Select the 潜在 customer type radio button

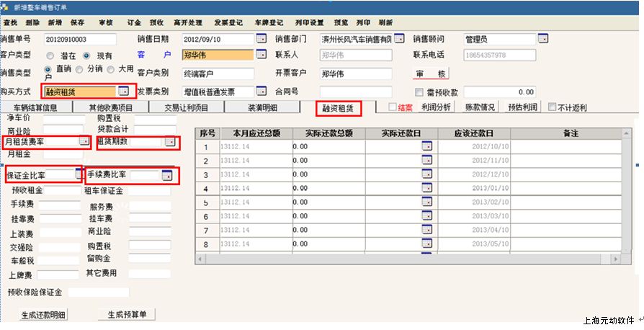click(x=50, y=55)
